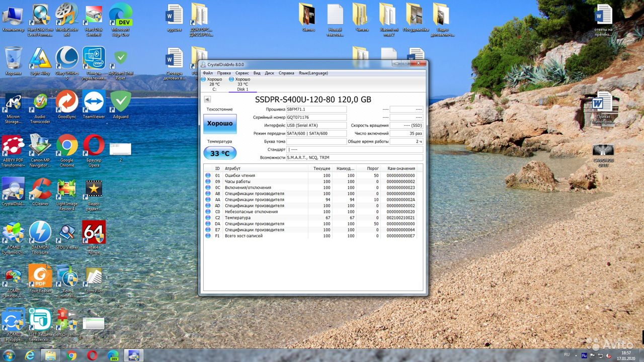Open the Файл menu
The height and width of the screenshot is (362, 644).
pos(207,73)
